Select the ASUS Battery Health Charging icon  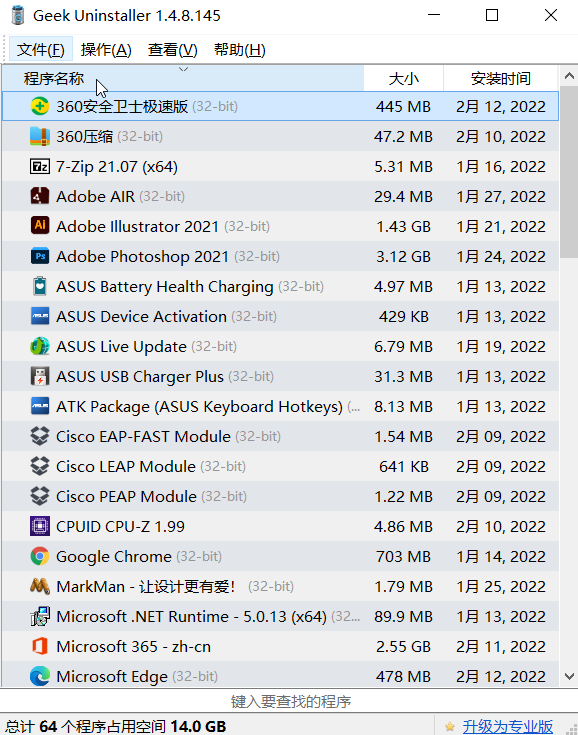(x=40, y=286)
